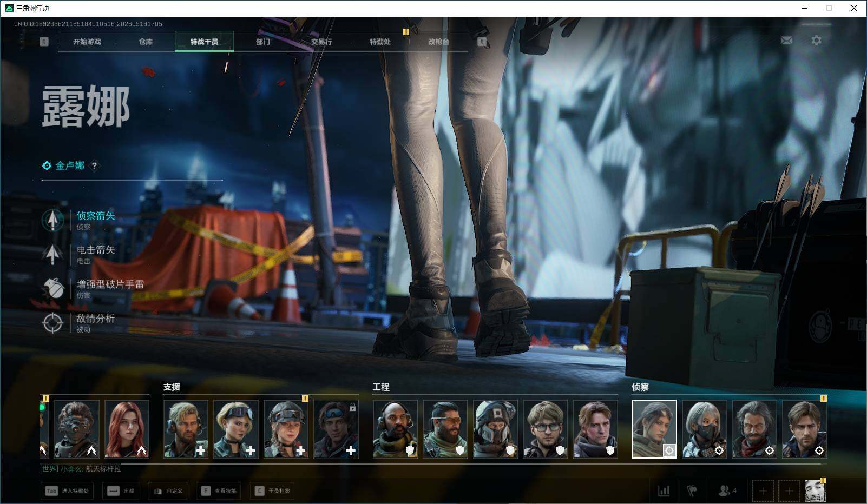This screenshot has height=504, width=867.
Task: Open the settings gear icon
Action: pyautogui.click(x=816, y=40)
